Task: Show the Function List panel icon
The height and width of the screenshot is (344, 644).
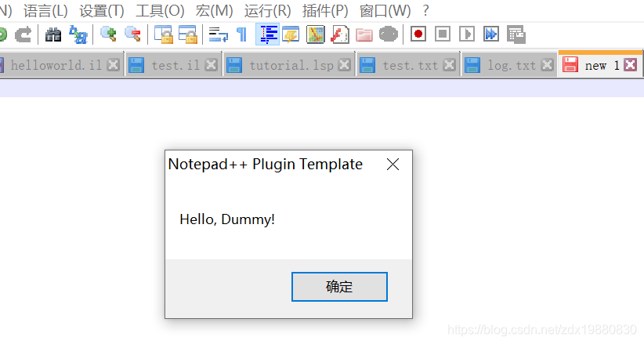Action: 340,34
